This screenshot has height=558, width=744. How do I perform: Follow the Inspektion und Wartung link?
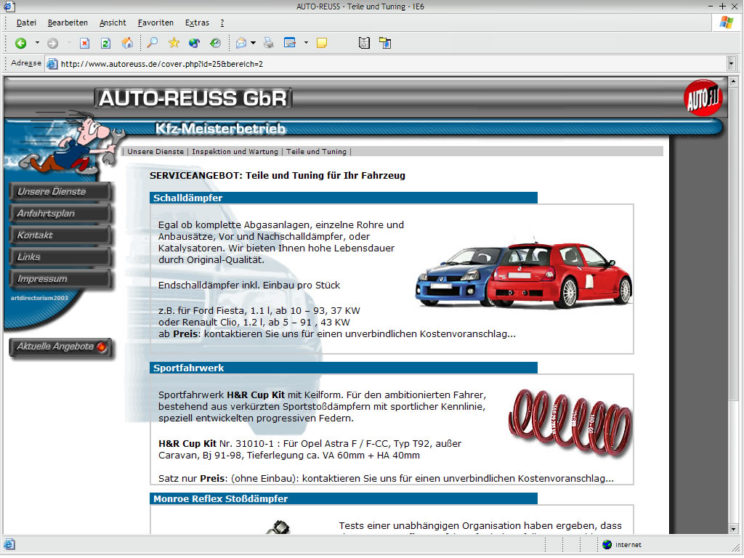(235, 152)
